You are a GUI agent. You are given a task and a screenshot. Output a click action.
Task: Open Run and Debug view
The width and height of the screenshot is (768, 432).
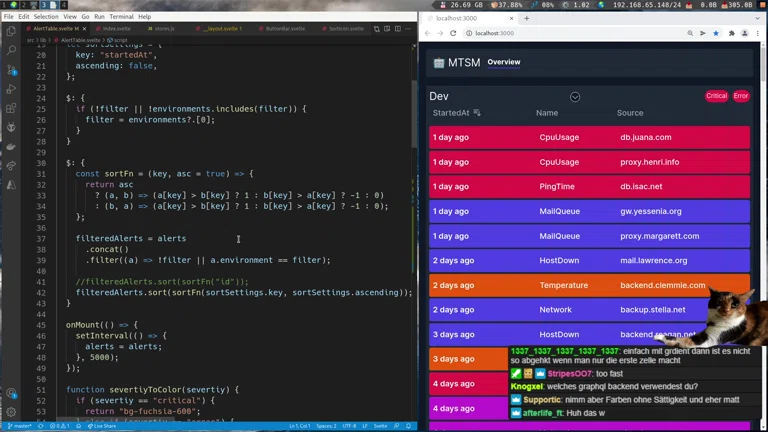coord(11,89)
